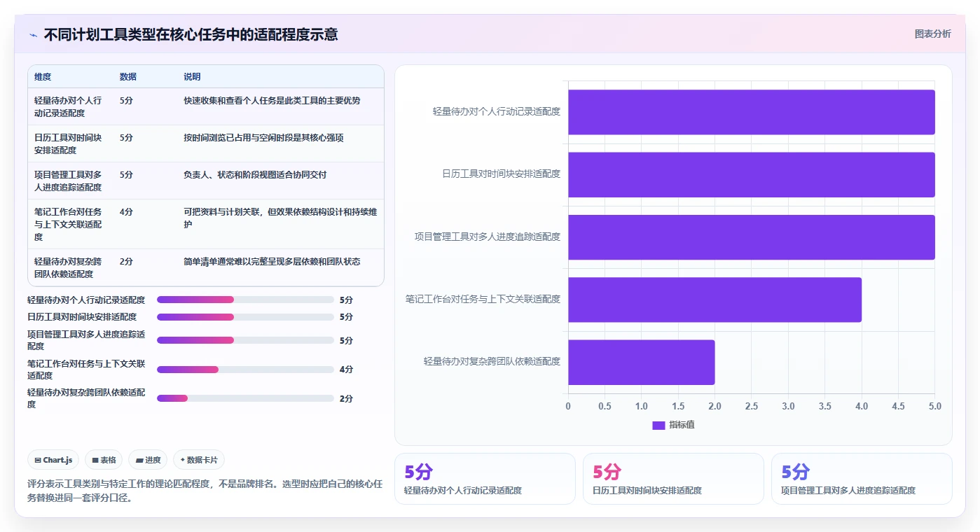Click y-axis label 日历工具对时间块安排适配度
The height and width of the screenshot is (532, 980).
tap(501, 174)
